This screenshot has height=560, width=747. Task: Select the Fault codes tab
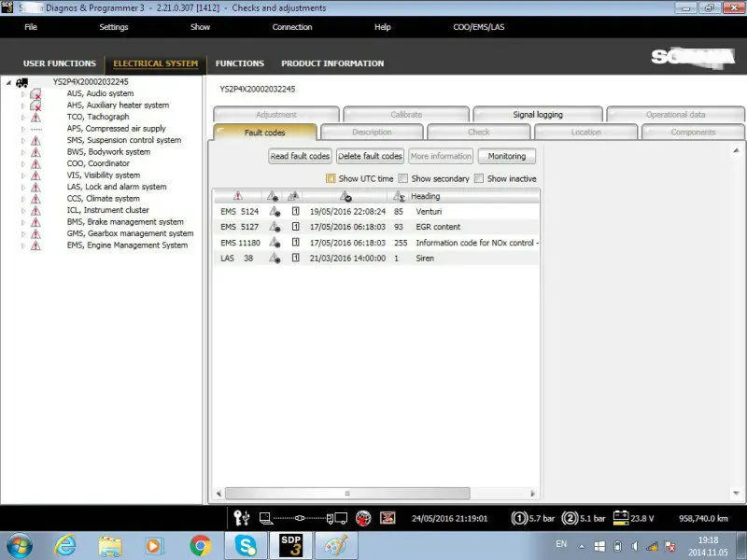pos(265,133)
